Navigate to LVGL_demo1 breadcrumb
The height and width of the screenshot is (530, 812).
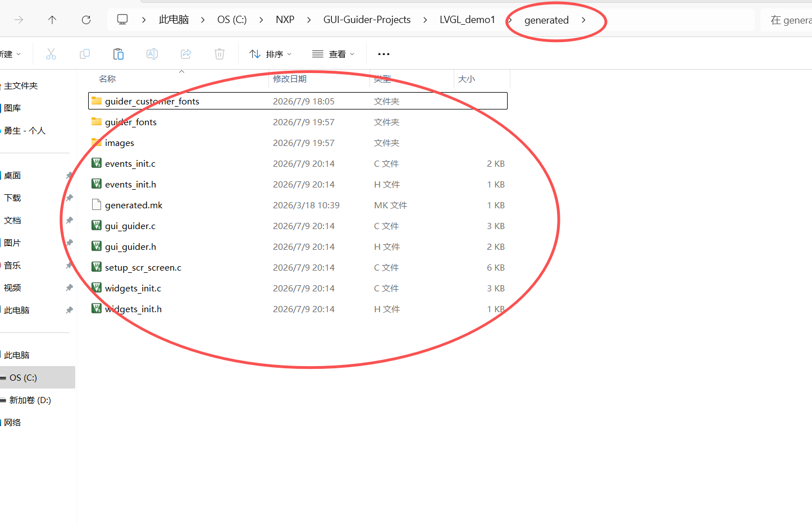(467, 20)
